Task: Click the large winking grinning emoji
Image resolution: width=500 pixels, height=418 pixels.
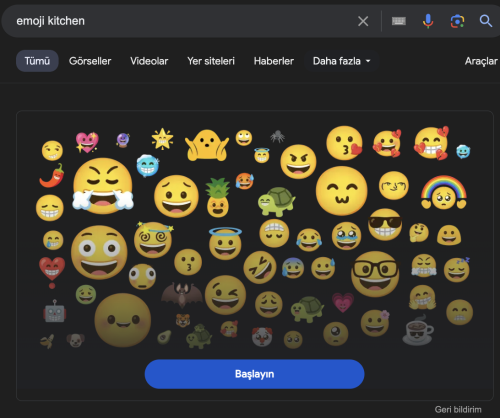Action: (225, 295)
